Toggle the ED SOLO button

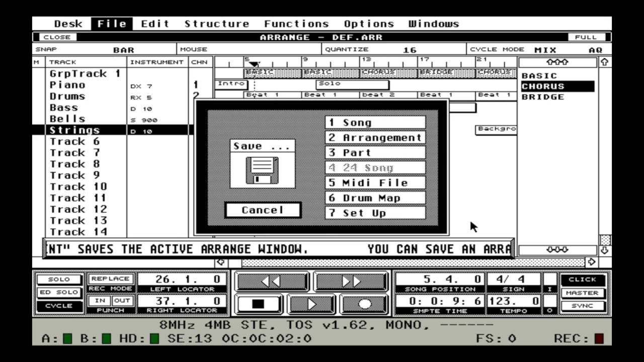click(x=59, y=293)
